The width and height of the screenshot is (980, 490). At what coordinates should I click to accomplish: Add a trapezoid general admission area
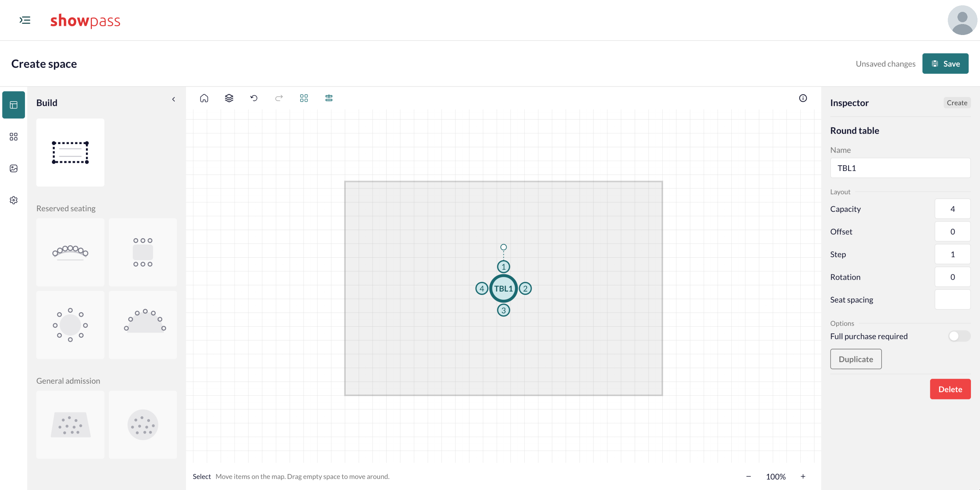coord(70,425)
